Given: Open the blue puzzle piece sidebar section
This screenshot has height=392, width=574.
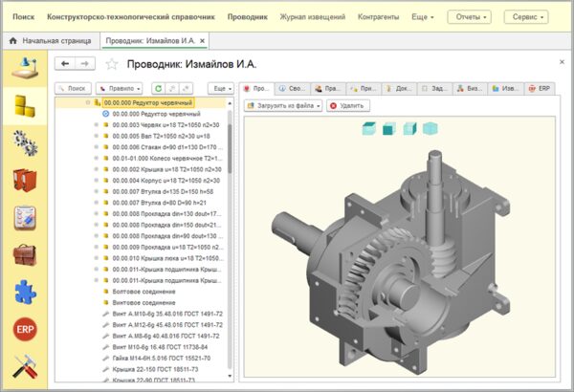Looking at the screenshot, I should tap(25, 292).
